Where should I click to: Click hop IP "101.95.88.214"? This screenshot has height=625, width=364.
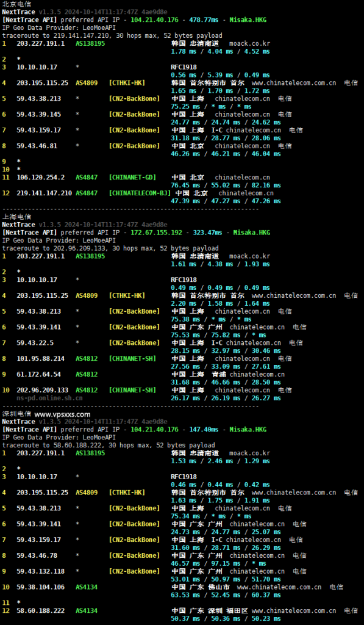tap(41, 359)
